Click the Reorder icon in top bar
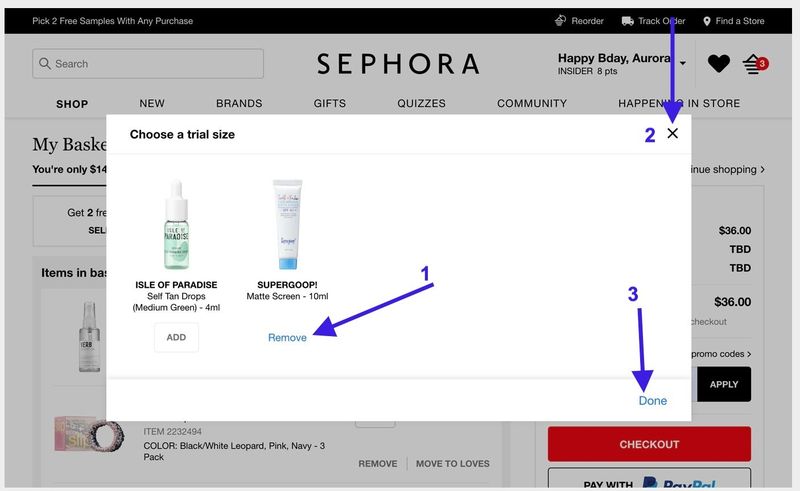The image size is (800, 491). pos(560,20)
